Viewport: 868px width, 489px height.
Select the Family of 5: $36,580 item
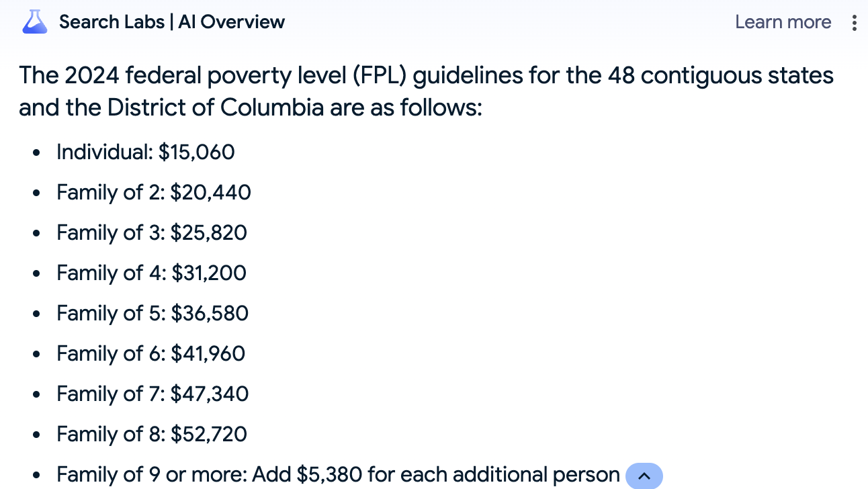point(153,314)
